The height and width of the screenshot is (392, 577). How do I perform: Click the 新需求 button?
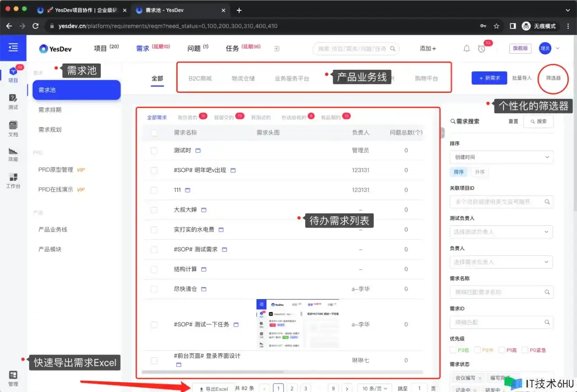489,78
